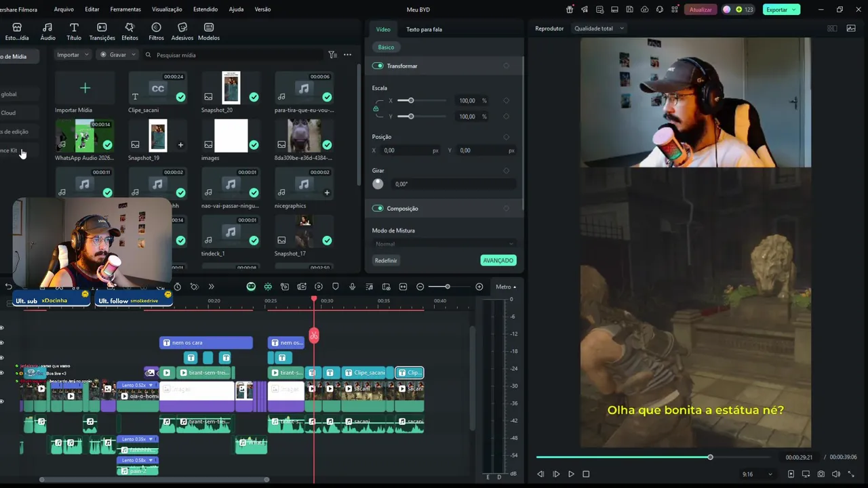Open the Gravar dropdown

118,55
